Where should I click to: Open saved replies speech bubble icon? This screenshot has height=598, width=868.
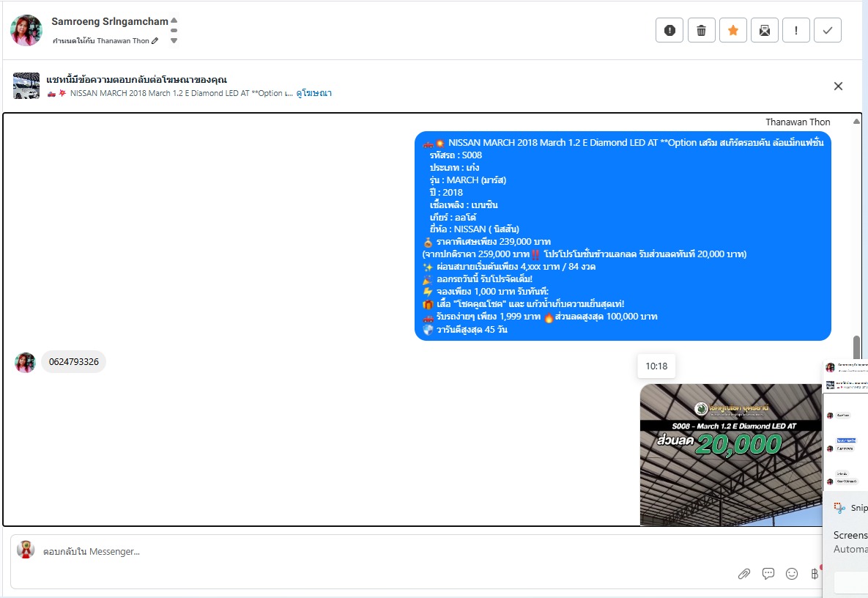pyautogui.click(x=768, y=574)
